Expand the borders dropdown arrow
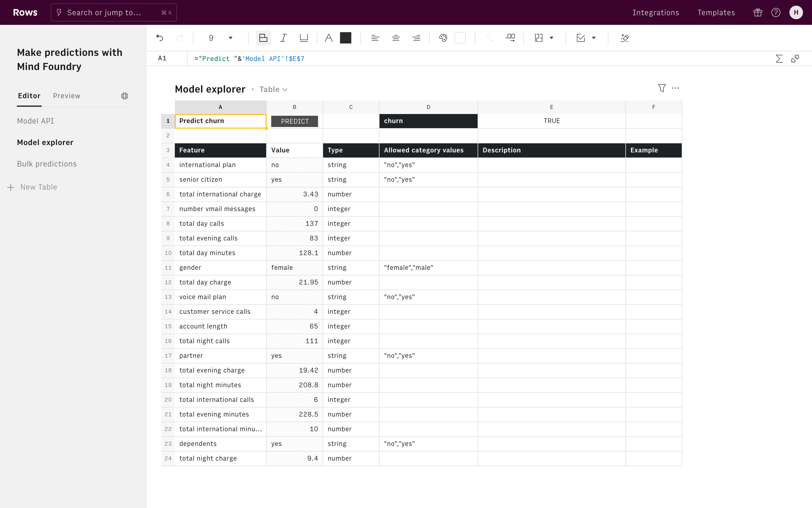 pyautogui.click(x=551, y=38)
